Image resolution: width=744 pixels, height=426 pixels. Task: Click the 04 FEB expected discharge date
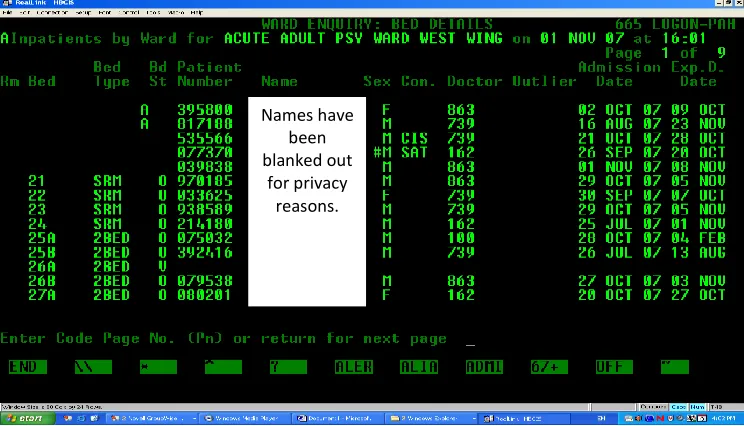pyautogui.click(x=698, y=238)
